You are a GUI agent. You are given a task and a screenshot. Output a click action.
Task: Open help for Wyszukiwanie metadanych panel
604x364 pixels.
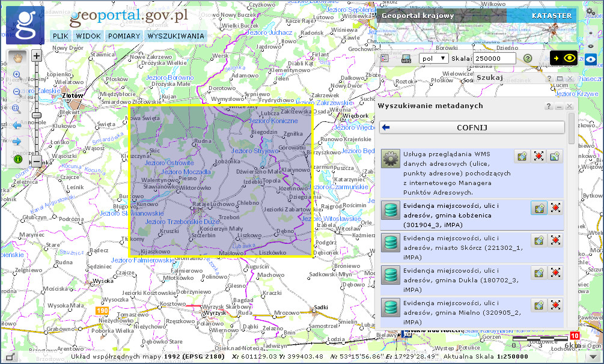tap(549, 106)
